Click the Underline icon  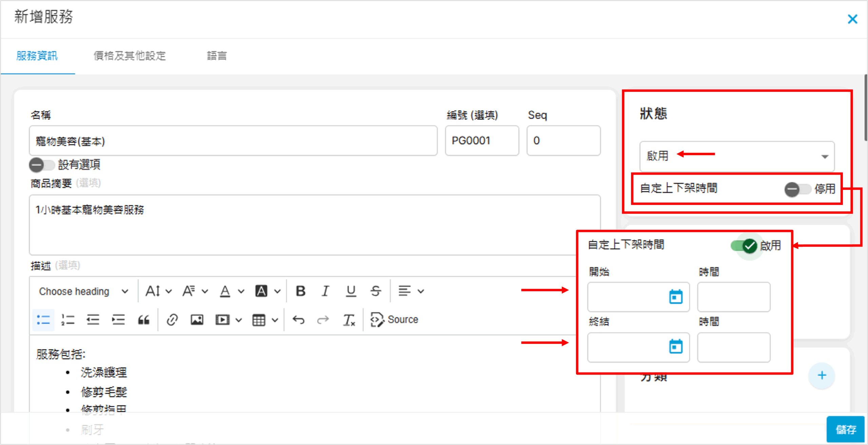pyautogui.click(x=351, y=291)
